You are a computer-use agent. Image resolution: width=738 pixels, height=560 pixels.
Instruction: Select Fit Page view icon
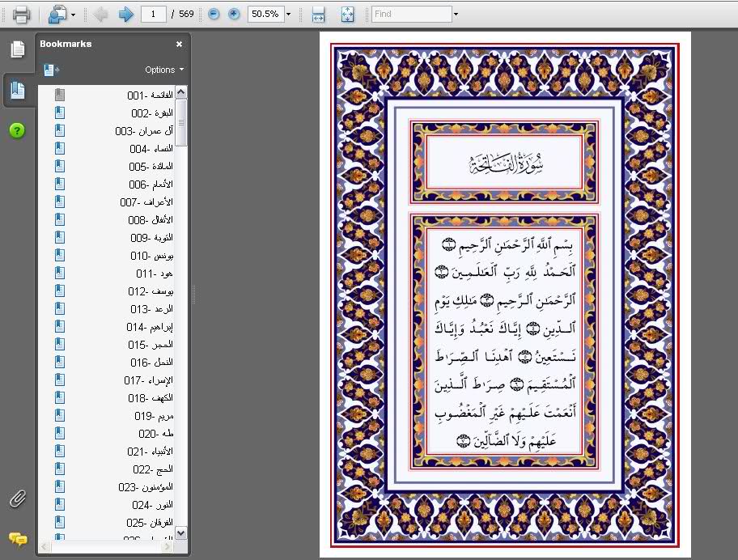tap(347, 14)
